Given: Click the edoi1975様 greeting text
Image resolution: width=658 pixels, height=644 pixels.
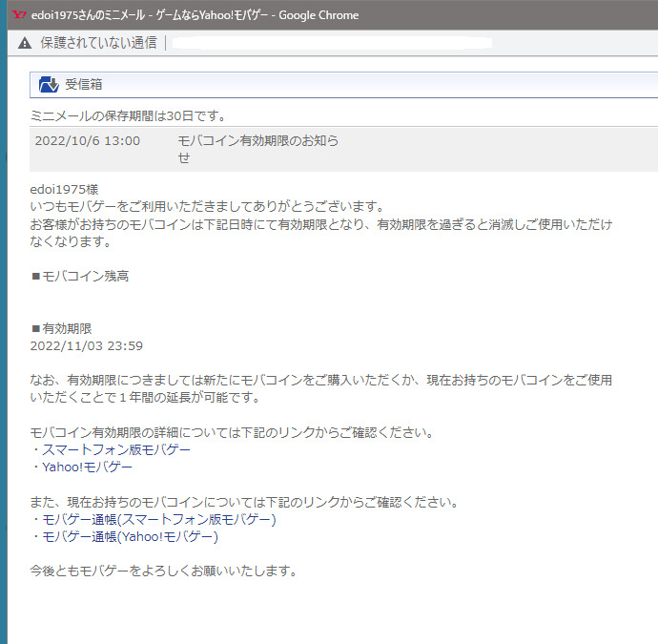Looking at the screenshot, I should (64, 189).
